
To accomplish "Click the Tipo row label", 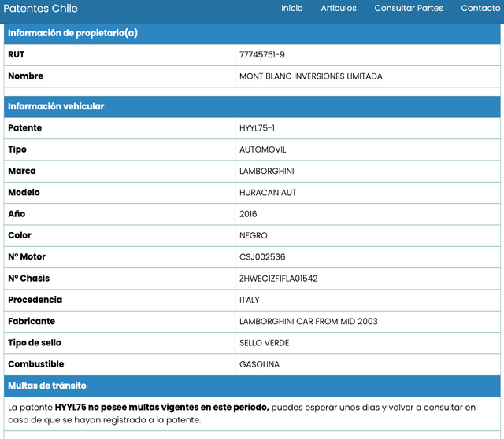I will click(x=17, y=149).
